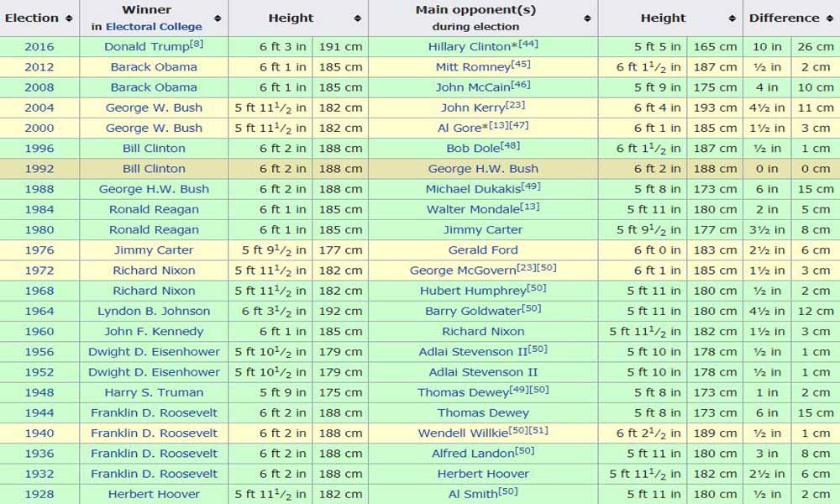The image size is (840, 504).
Task: Open the Hillary Clinton link
Action: [469, 46]
